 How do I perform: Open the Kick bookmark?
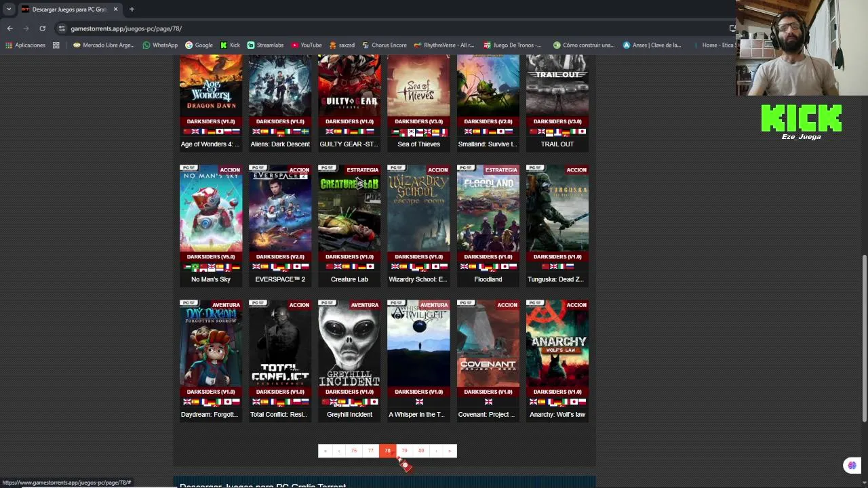click(230, 45)
